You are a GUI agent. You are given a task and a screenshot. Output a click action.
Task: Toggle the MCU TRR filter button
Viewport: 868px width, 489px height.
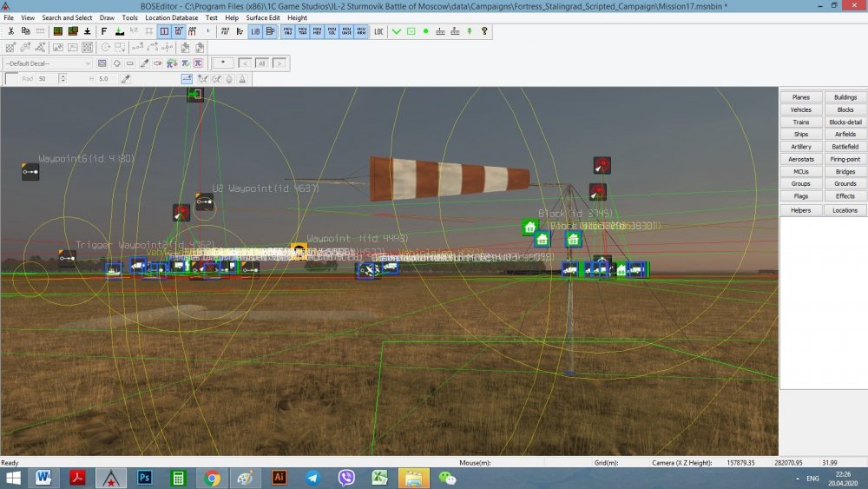point(302,31)
